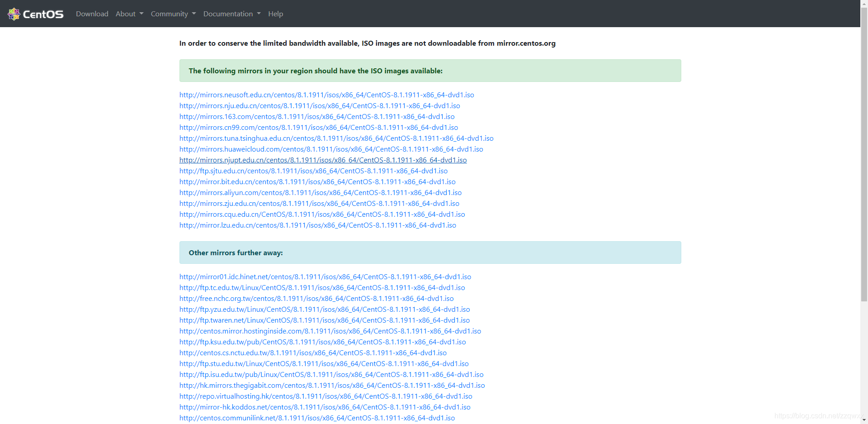This screenshot has height=424, width=868.
Task: Open the Download nav link
Action: [x=92, y=14]
